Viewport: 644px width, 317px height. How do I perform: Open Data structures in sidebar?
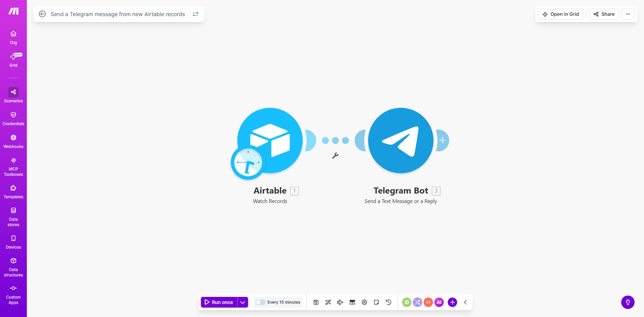[13, 267]
